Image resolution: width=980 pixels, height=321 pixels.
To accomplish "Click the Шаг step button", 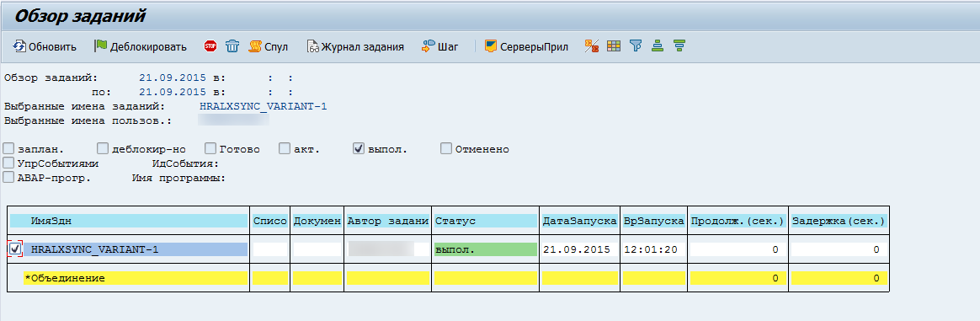I will pyautogui.click(x=440, y=46).
